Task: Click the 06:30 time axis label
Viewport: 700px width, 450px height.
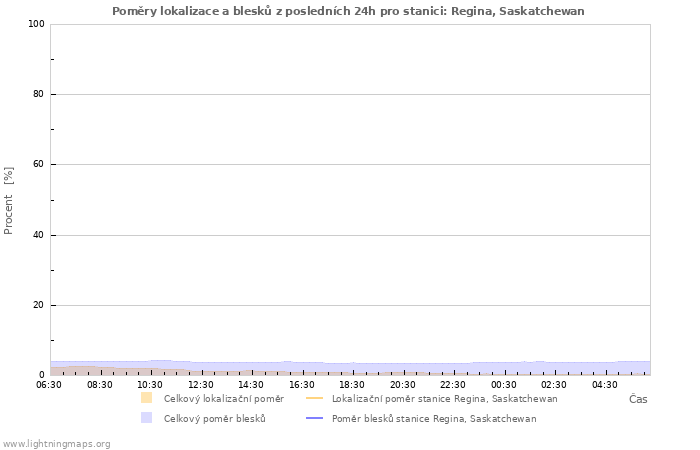Action: (x=49, y=384)
